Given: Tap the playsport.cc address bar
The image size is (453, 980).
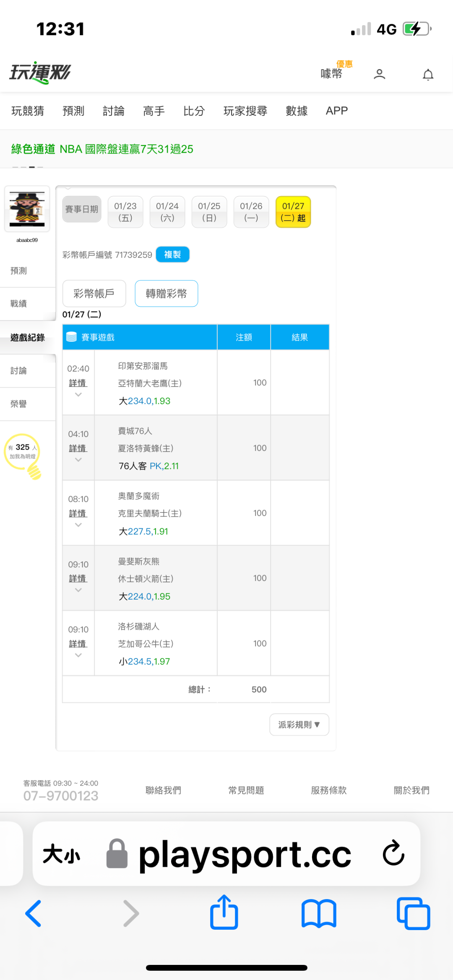Looking at the screenshot, I should point(245,854).
